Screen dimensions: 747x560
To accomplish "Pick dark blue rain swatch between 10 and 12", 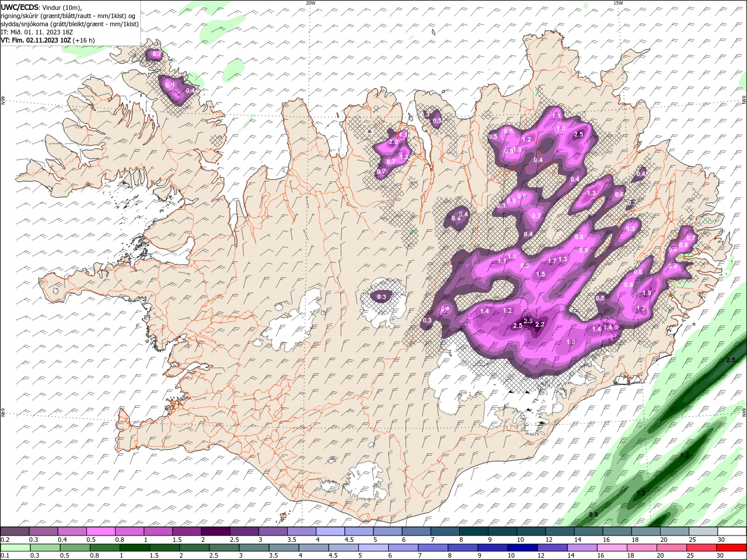I will coord(522,548).
